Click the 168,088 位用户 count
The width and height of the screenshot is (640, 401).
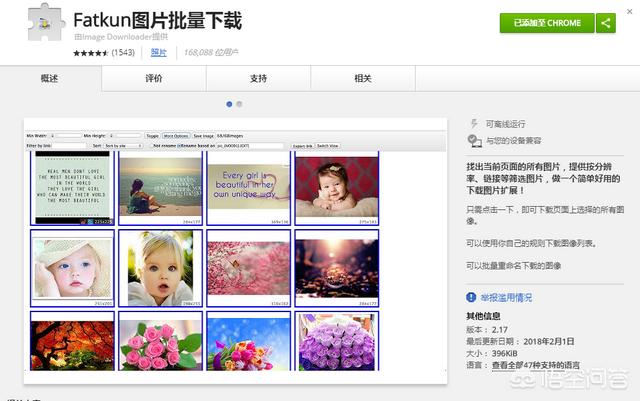(x=211, y=52)
